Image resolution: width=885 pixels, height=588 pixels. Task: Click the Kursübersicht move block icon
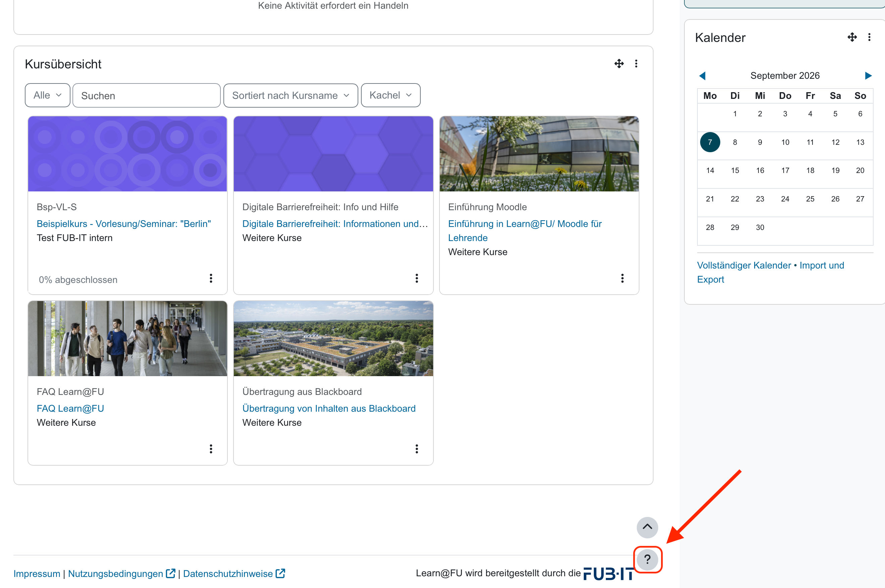pos(619,64)
